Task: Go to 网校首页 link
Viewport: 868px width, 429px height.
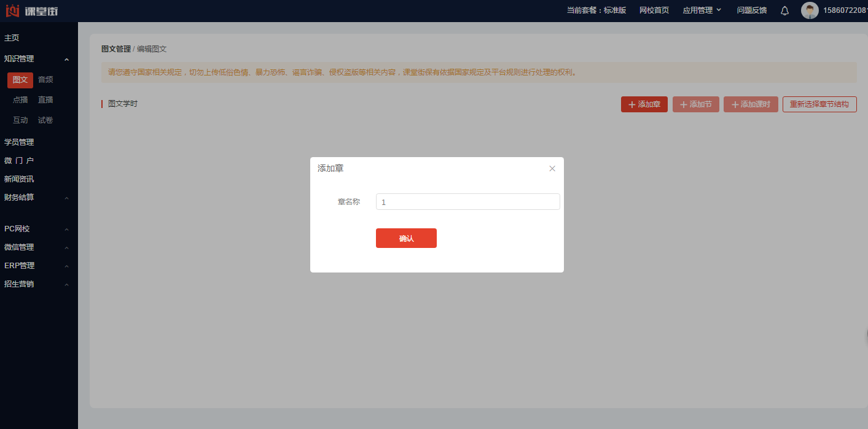Action: click(654, 10)
